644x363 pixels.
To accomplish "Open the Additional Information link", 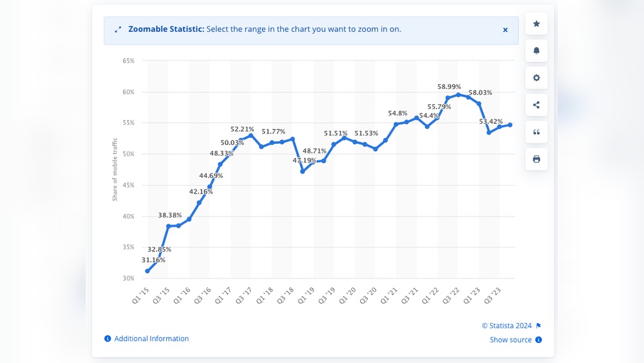I will pyautogui.click(x=151, y=338).
